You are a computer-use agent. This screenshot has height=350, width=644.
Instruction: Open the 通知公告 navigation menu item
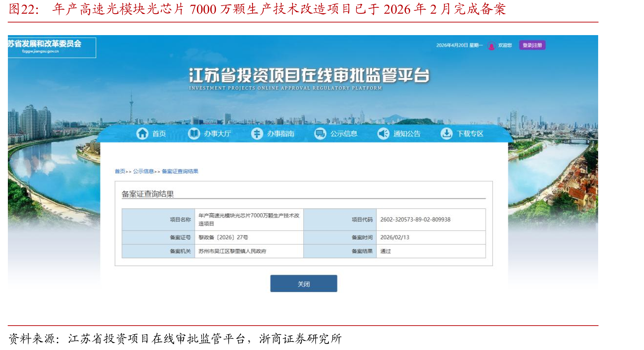tap(407, 134)
